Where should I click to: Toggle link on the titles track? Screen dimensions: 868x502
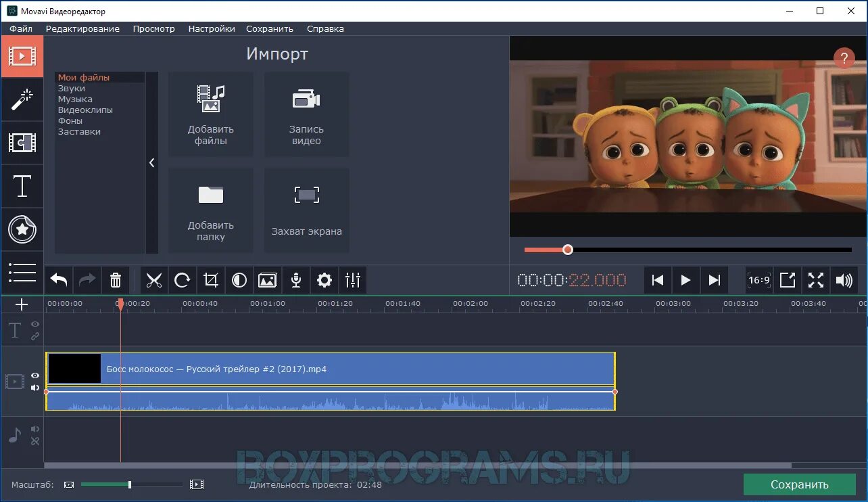click(35, 336)
